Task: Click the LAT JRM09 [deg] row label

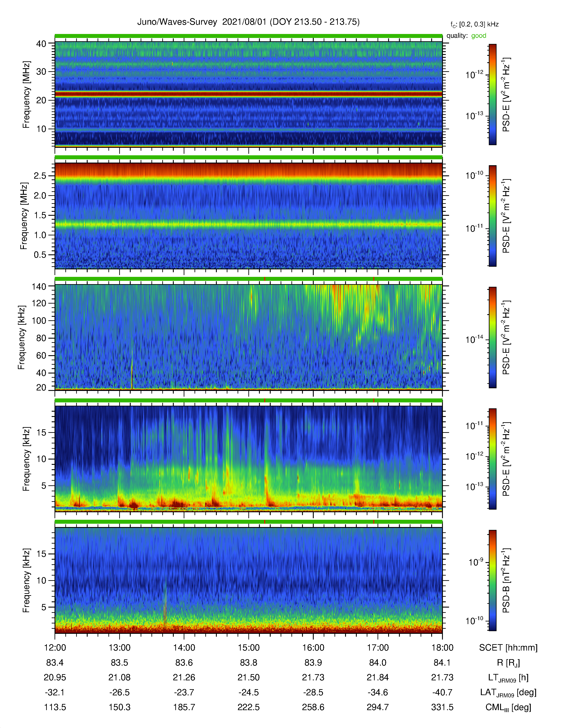Action: point(508,693)
